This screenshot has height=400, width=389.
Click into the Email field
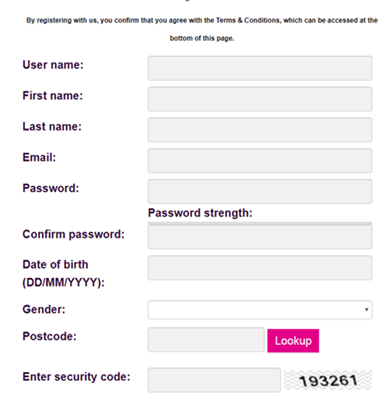(260, 161)
